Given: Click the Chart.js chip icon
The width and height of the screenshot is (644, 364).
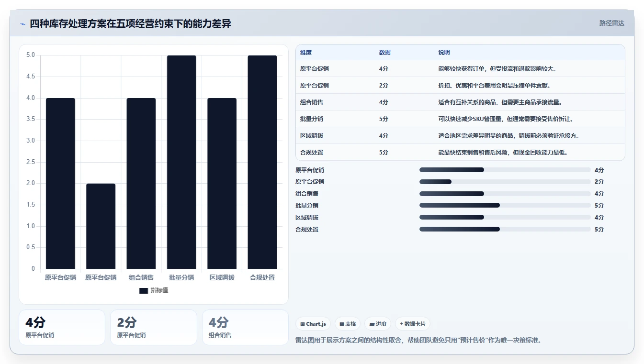Looking at the screenshot, I should [x=303, y=324].
